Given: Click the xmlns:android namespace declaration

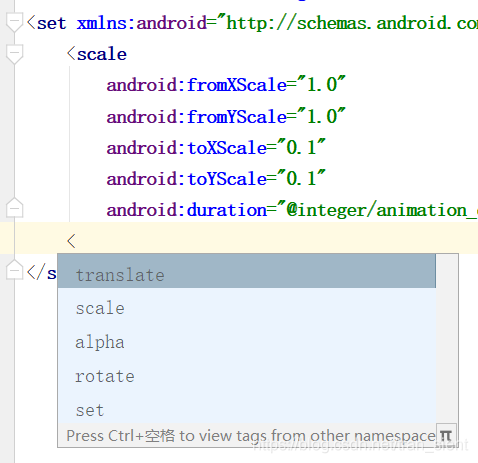Looking at the screenshot, I should coord(142,23).
